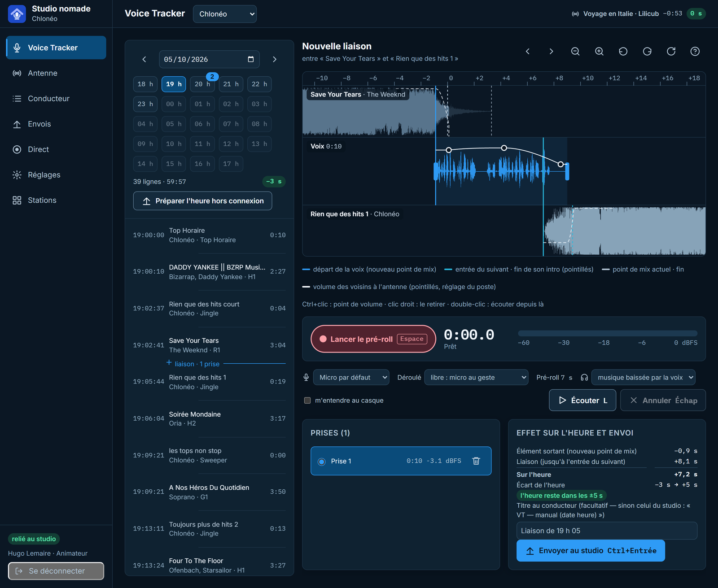Go to previous liaison with left chevron above waveform
Image resolution: width=718 pixels, height=588 pixels.
coord(527,52)
